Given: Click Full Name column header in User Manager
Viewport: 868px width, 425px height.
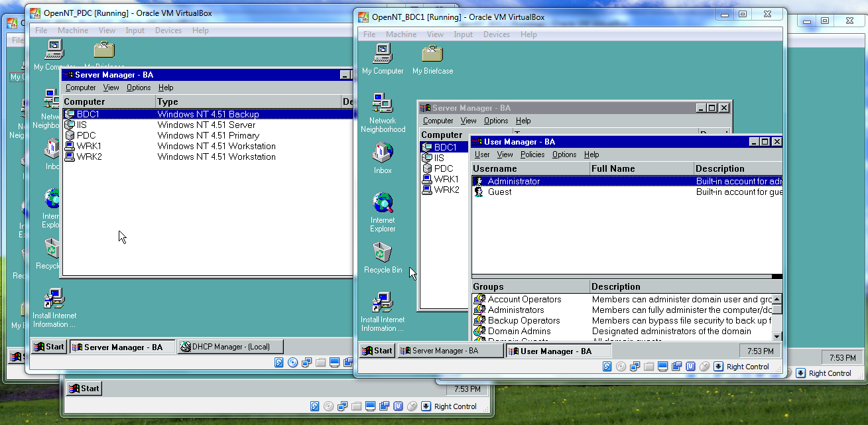Looking at the screenshot, I should click(642, 168).
